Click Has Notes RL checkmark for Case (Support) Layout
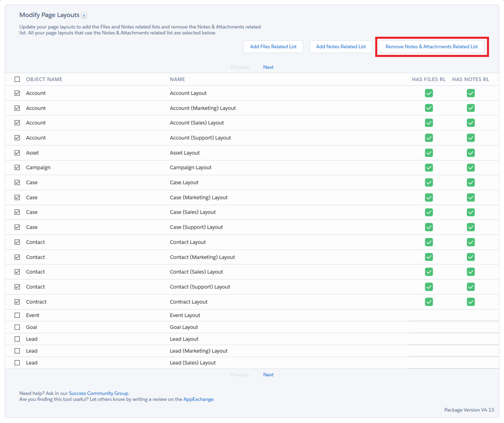 coord(471,227)
